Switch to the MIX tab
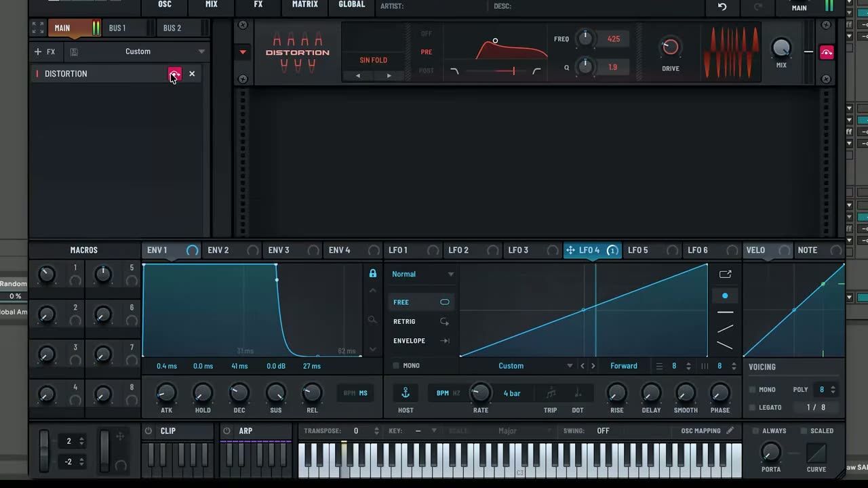The height and width of the screenshot is (488, 868). (212, 5)
